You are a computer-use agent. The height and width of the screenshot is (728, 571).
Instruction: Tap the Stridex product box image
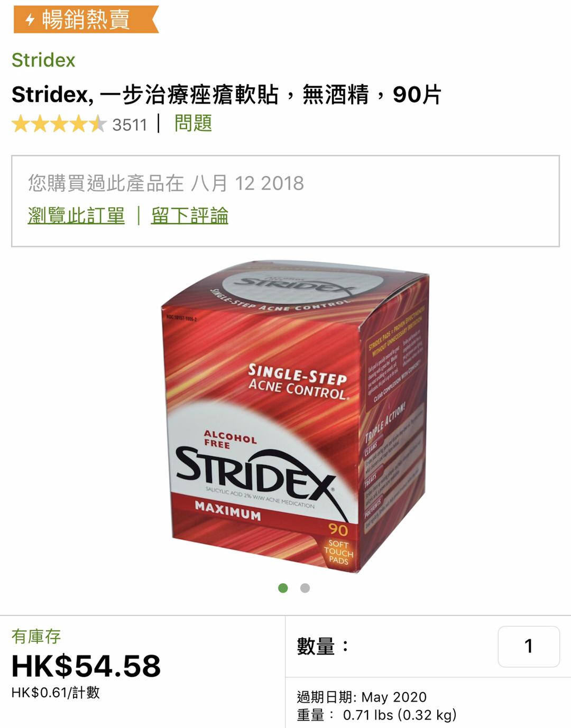[x=294, y=416]
